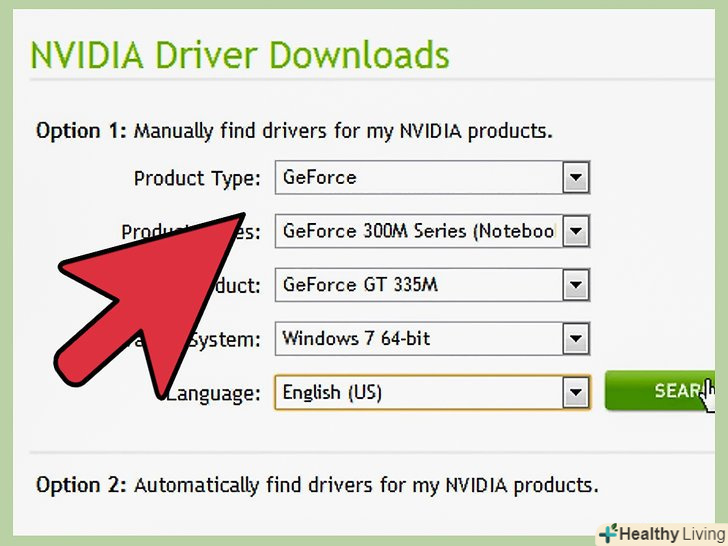This screenshot has width=728, height=546.
Task: Open the Language dropdown showing English (US)
Action: tap(432, 392)
